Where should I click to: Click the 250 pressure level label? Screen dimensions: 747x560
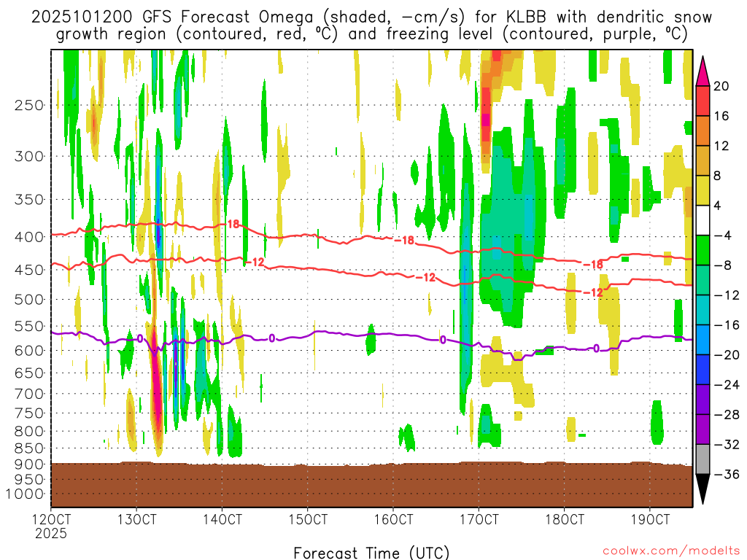28,105
